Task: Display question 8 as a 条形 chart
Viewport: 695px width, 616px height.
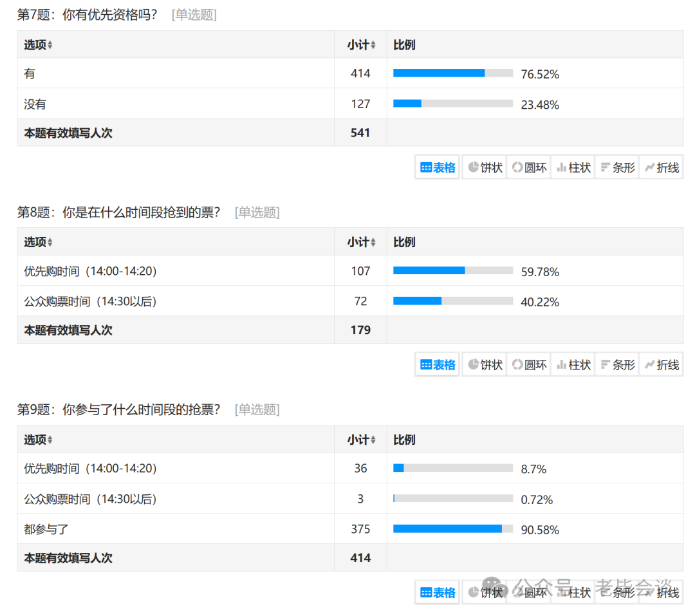Action: point(617,364)
